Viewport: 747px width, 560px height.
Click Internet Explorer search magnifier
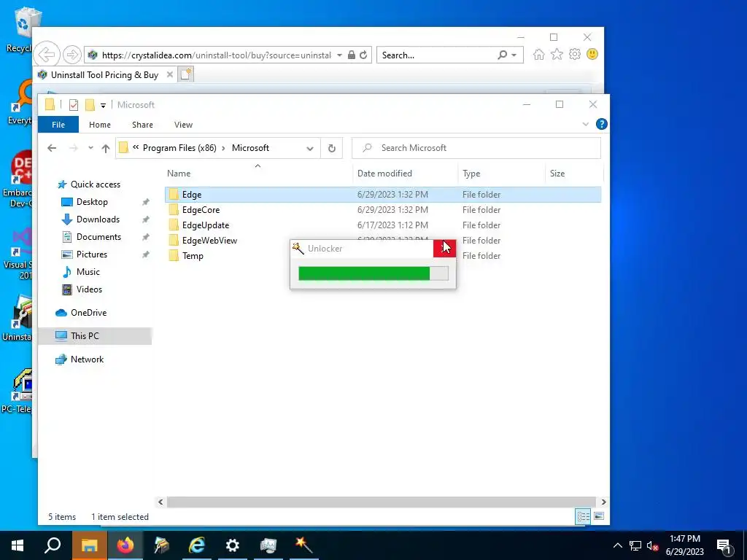502,55
